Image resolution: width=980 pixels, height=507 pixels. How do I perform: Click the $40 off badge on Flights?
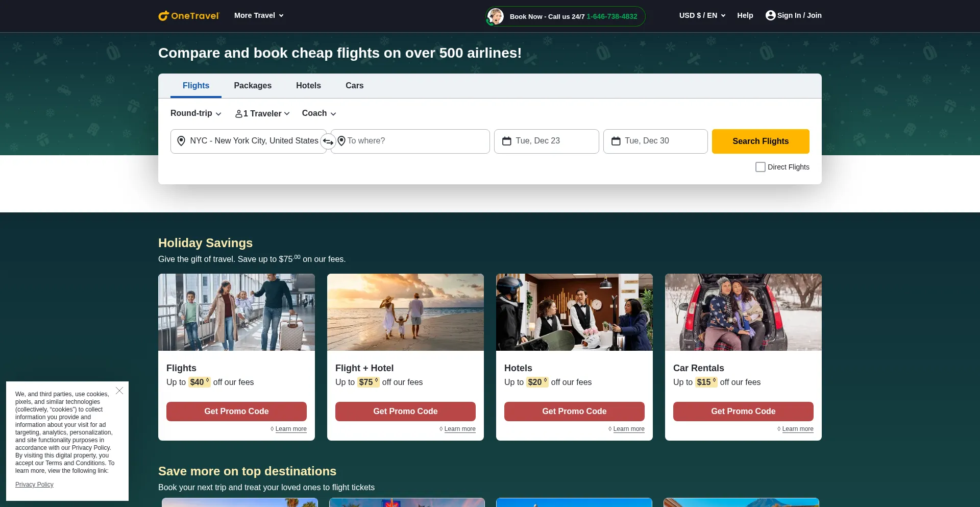(x=200, y=382)
